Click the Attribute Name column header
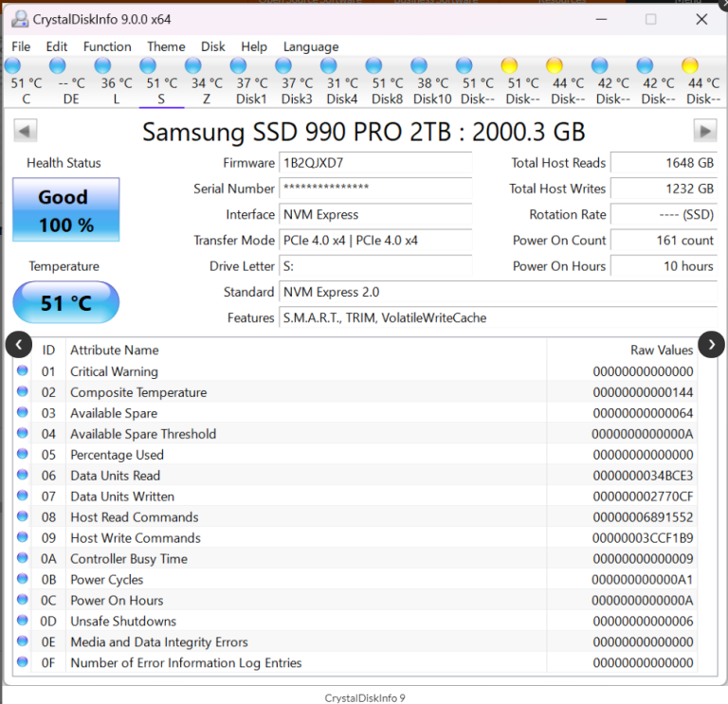This screenshot has width=728, height=704. (306, 350)
